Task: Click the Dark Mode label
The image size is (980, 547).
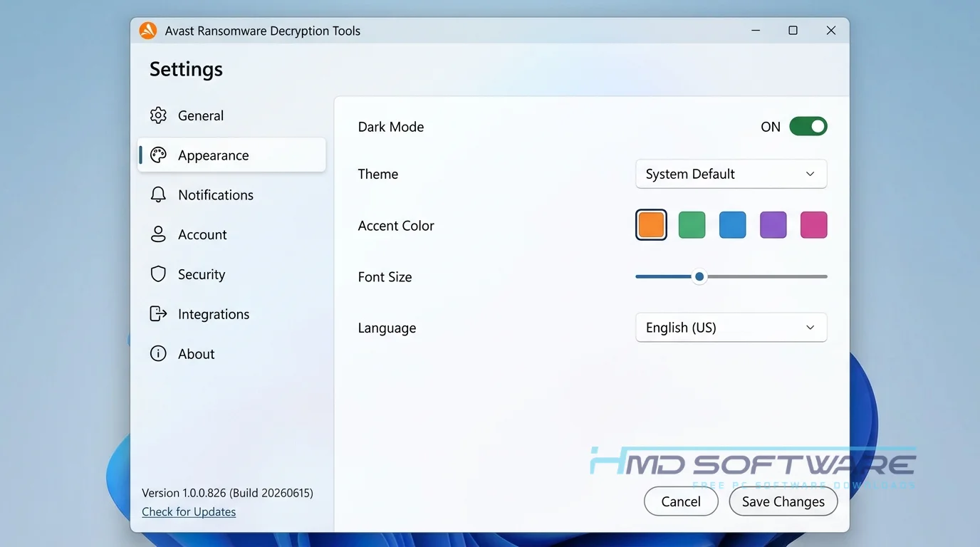Action: (391, 127)
